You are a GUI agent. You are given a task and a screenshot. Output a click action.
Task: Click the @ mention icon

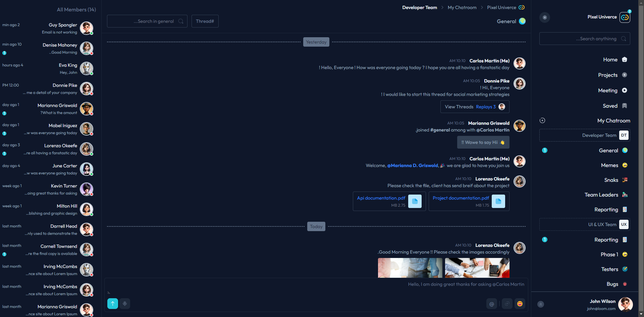pos(491,304)
